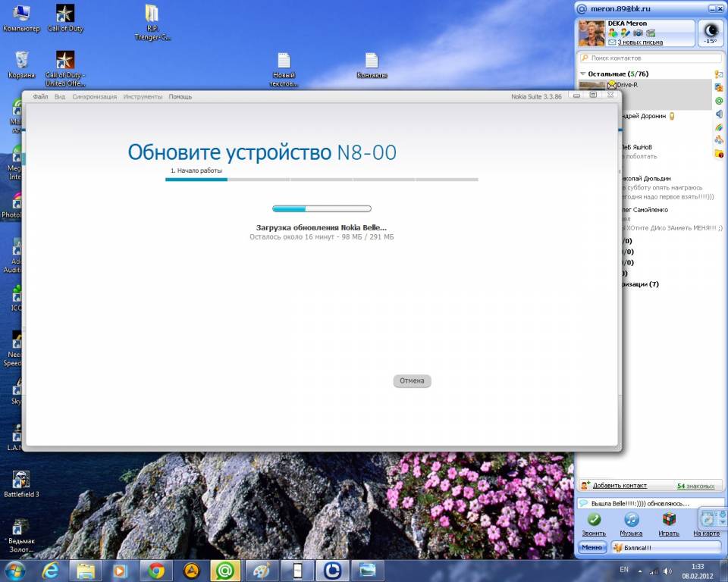Switch to Mail.ru Agent in the taskbar
This screenshot has height=582, width=728.
pyautogui.click(x=225, y=571)
